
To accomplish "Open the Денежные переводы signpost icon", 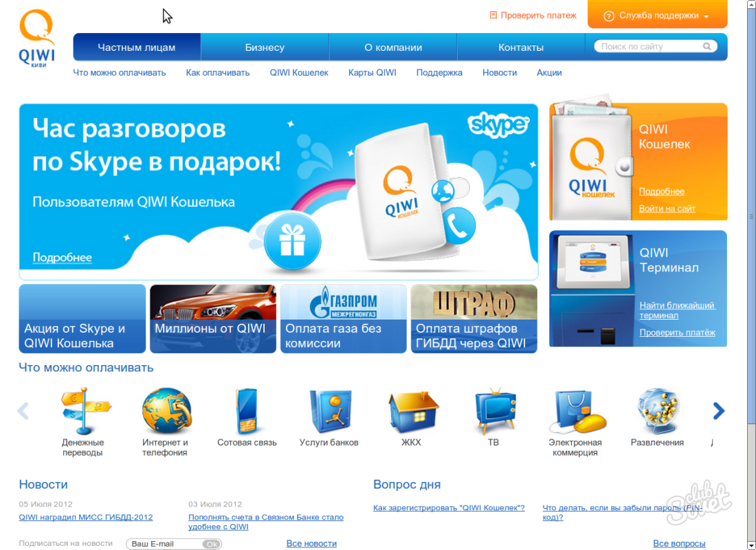I will tap(84, 410).
